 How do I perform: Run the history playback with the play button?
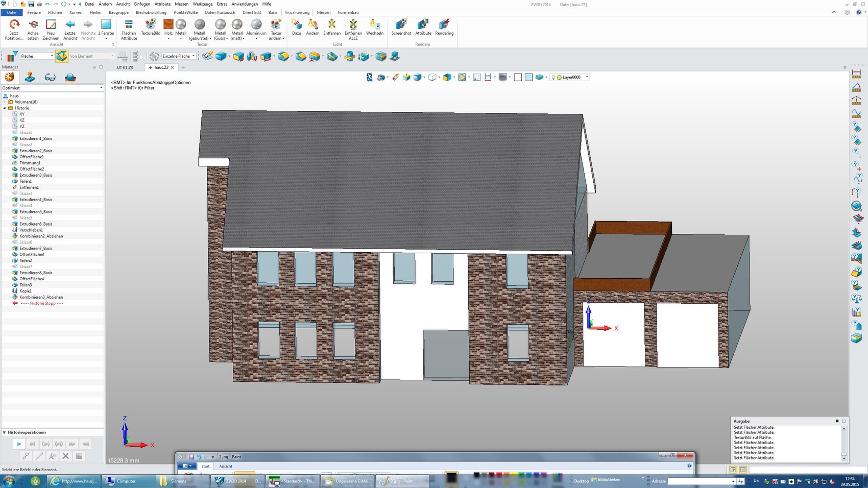18,444
